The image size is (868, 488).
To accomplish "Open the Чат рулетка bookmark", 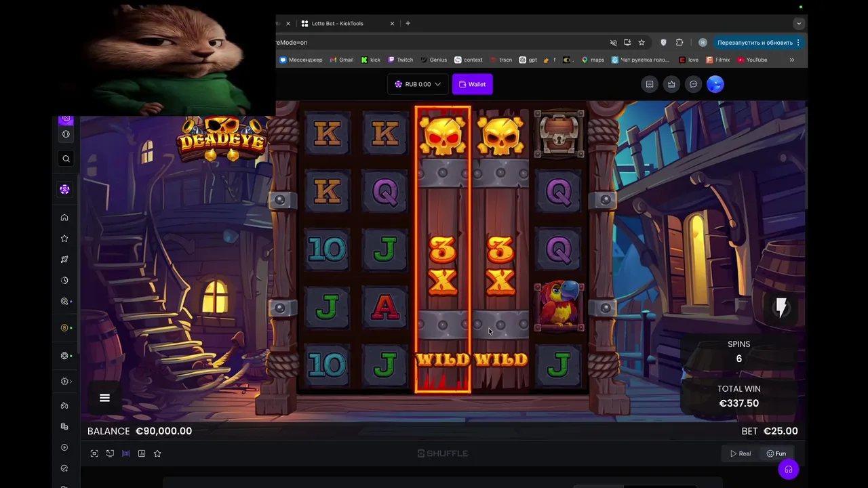I will coord(641,60).
